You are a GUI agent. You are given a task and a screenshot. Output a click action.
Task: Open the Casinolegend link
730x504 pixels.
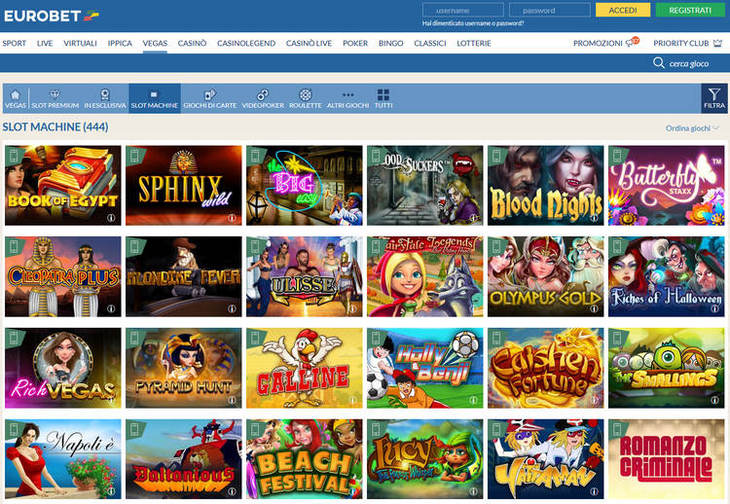[246, 43]
